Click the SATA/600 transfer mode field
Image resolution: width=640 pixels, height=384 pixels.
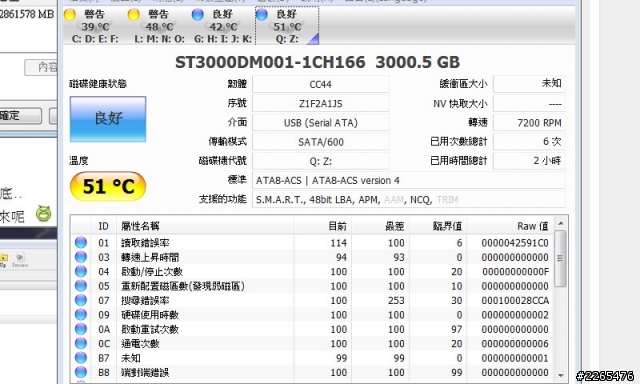[x=321, y=142]
